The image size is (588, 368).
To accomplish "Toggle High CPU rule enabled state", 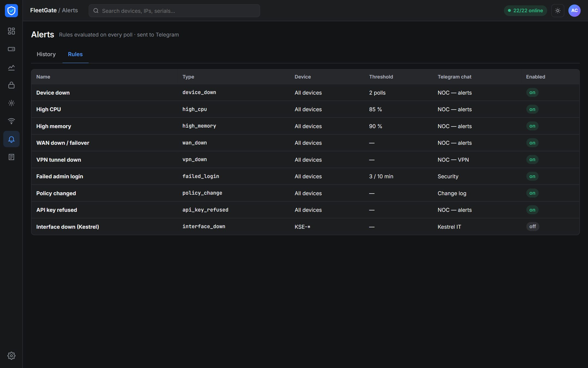I will 532,109.
